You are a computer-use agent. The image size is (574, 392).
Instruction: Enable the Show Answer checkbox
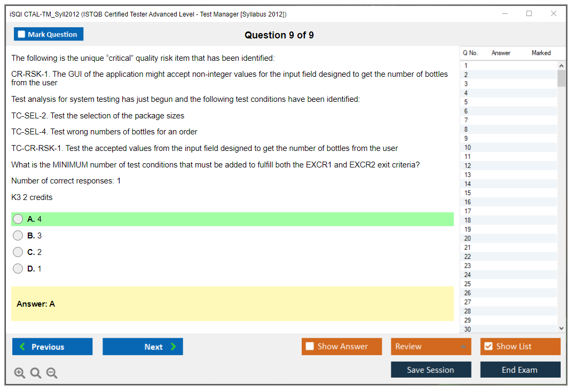pos(310,347)
